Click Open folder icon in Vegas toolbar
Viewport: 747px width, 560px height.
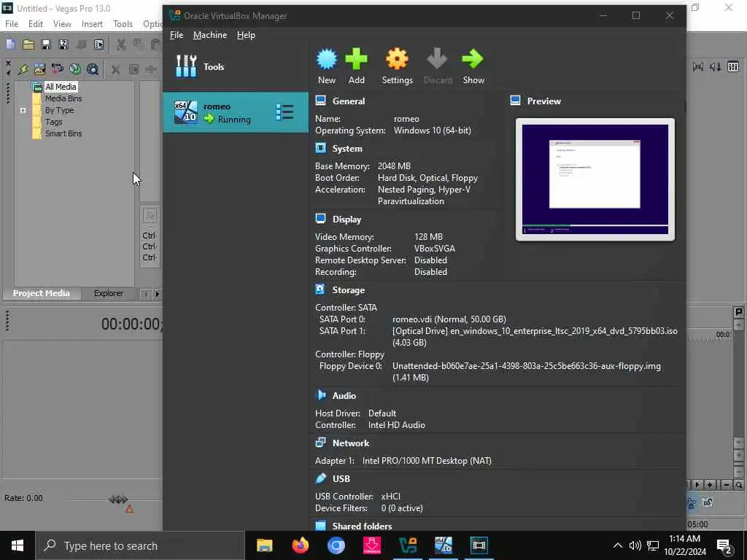(x=28, y=44)
